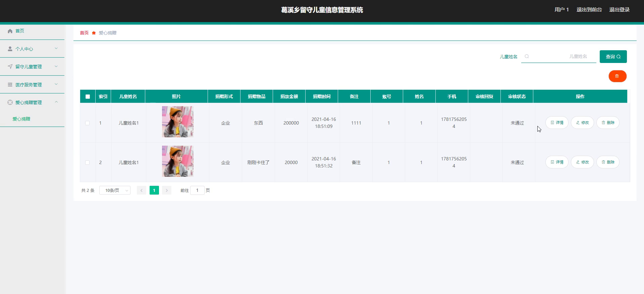
Task: Go to next page arrow
Action: (x=167, y=190)
